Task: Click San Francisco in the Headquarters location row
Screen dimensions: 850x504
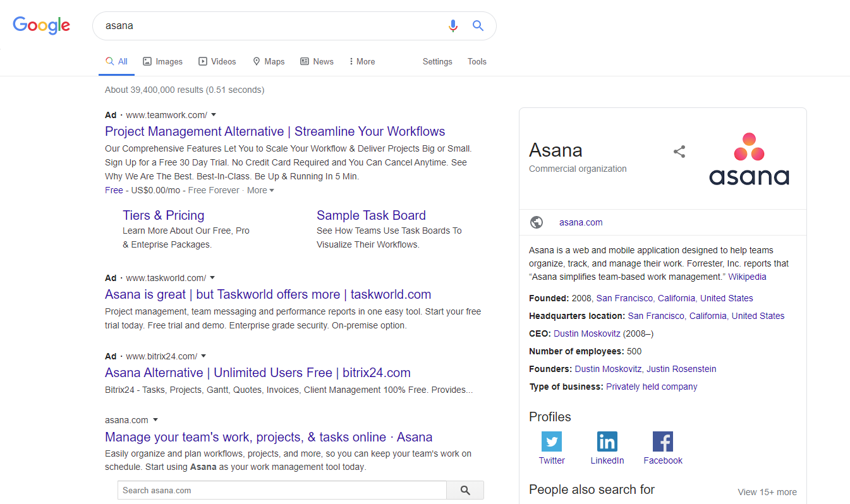Action: point(656,316)
